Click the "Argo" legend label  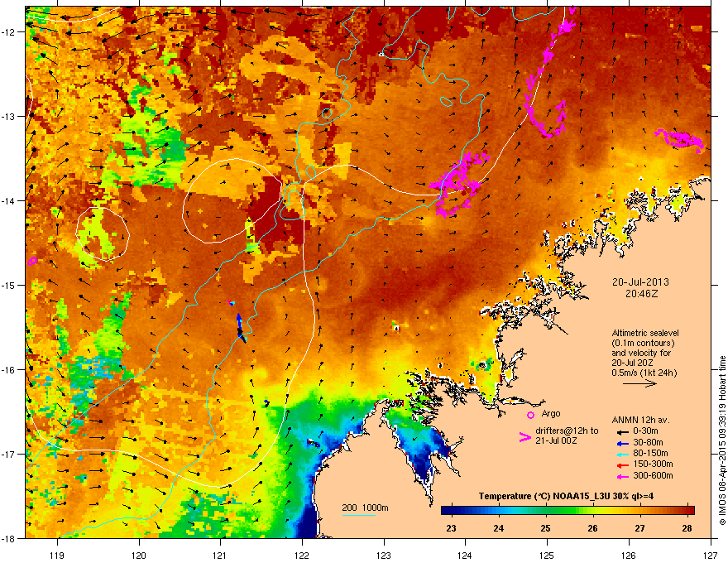coord(551,413)
